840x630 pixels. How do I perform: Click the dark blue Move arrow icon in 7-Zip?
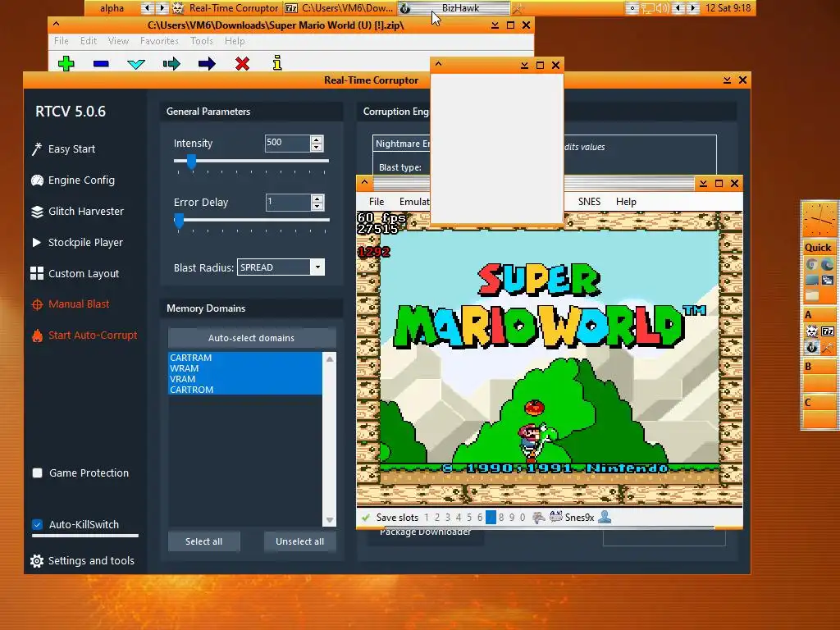point(207,64)
